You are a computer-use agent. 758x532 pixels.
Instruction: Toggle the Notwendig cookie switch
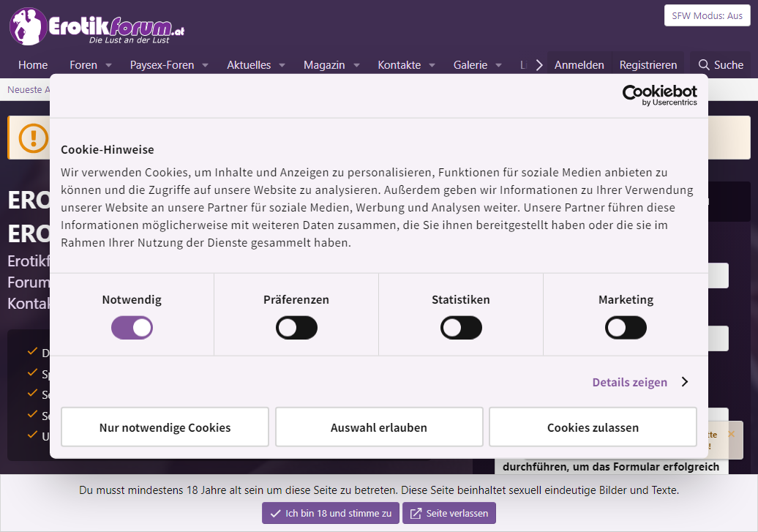[x=132, y=328]
